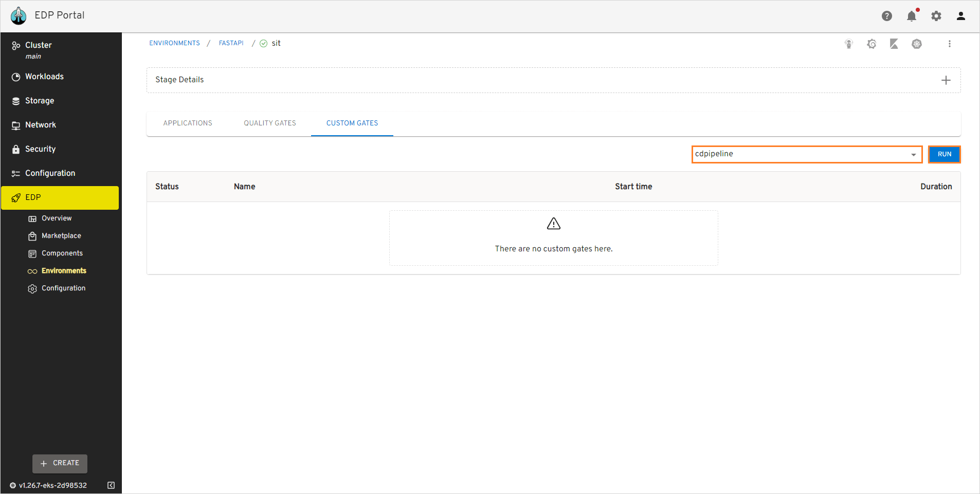Go to Environments breadcrumb link
Screen dimensions: 980x494
pos(174,43)
